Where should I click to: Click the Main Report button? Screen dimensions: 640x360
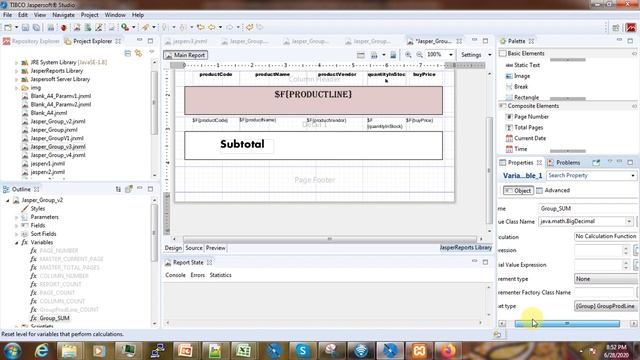tap(186, 55)
